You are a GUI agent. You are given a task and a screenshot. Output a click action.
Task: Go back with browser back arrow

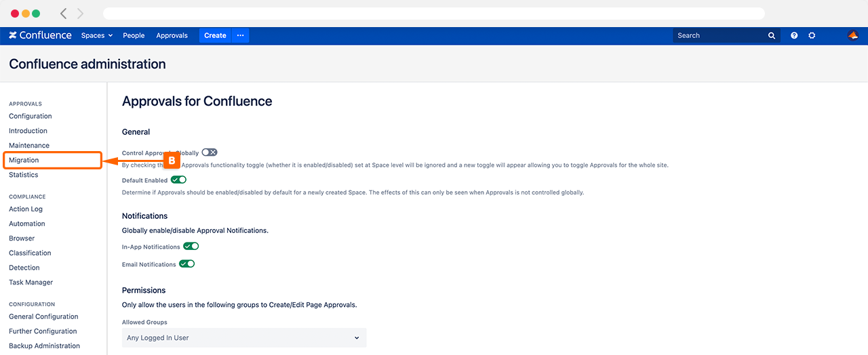click(x=64, y=14)
